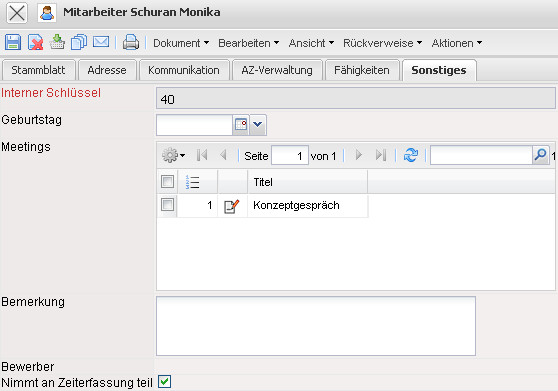Open the Aktionen dropdown menu

tap(457, 43)
